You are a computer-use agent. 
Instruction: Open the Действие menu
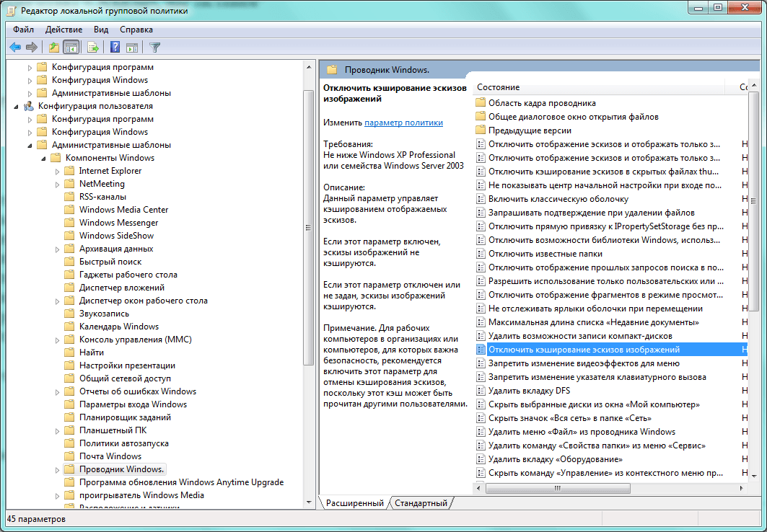pos(63,30)
